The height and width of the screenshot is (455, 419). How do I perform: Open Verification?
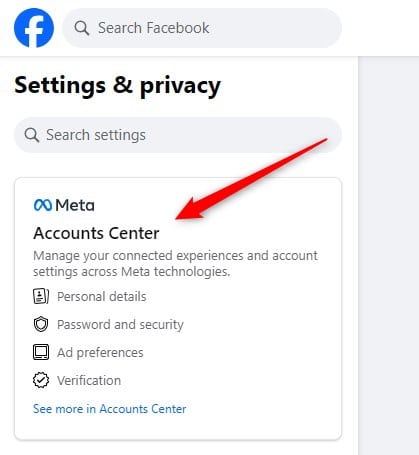pyautogui.click(x=89, y=380)
